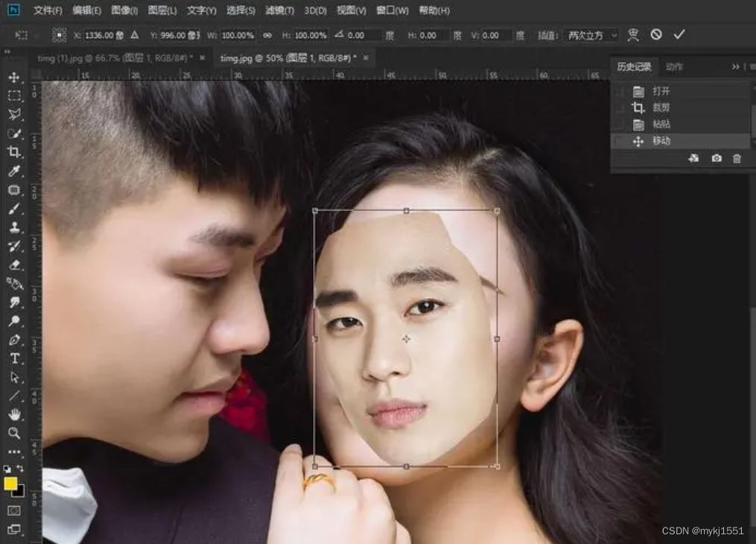Select the 历史记录 panel tab
This screenshot has height=544, width=756.
tap(634, 67)
